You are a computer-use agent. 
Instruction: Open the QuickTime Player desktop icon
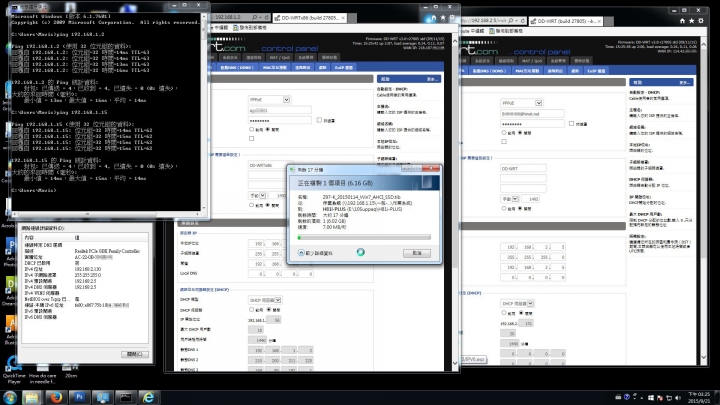pyautogui.click(x=14, y=370)
